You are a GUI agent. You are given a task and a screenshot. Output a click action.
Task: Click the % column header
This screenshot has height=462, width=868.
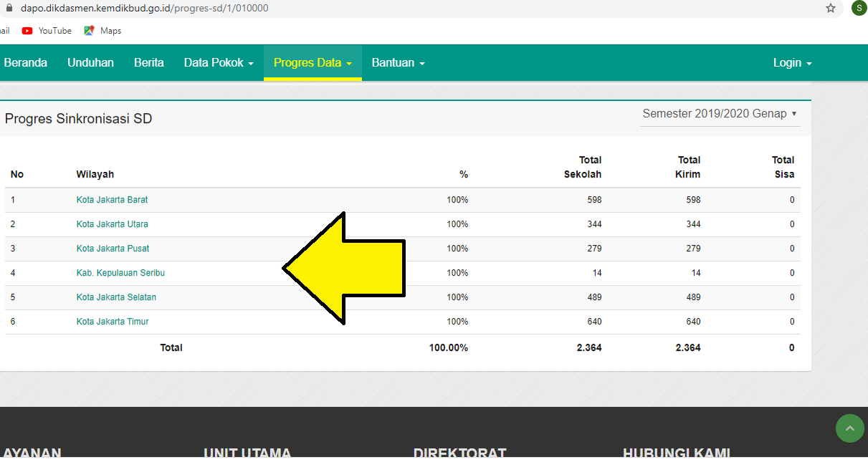[464, 174]
